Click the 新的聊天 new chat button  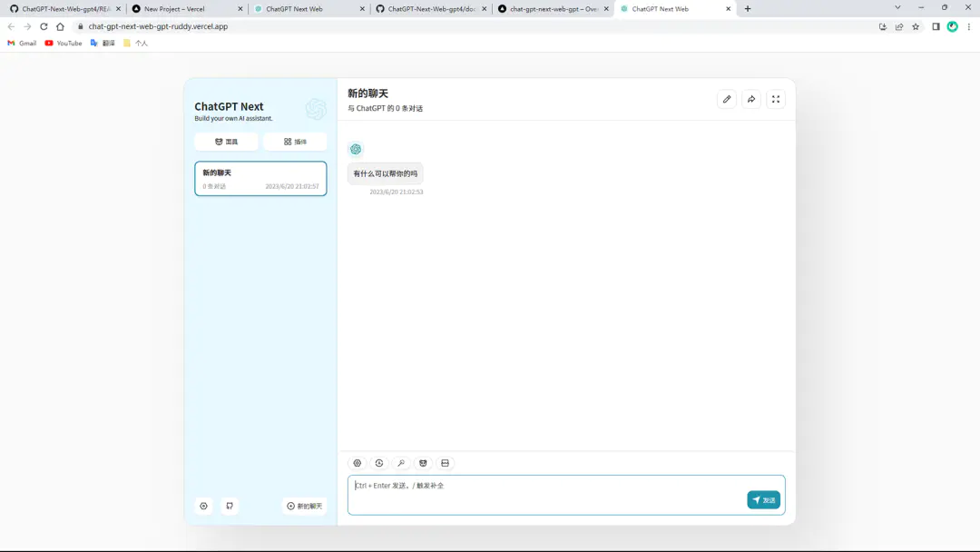305,506
